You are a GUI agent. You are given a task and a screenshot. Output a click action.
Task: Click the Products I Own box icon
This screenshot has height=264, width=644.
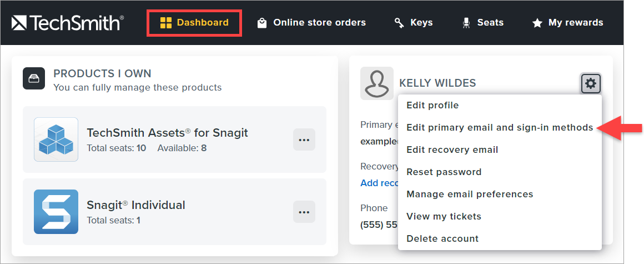pos(33,78)
